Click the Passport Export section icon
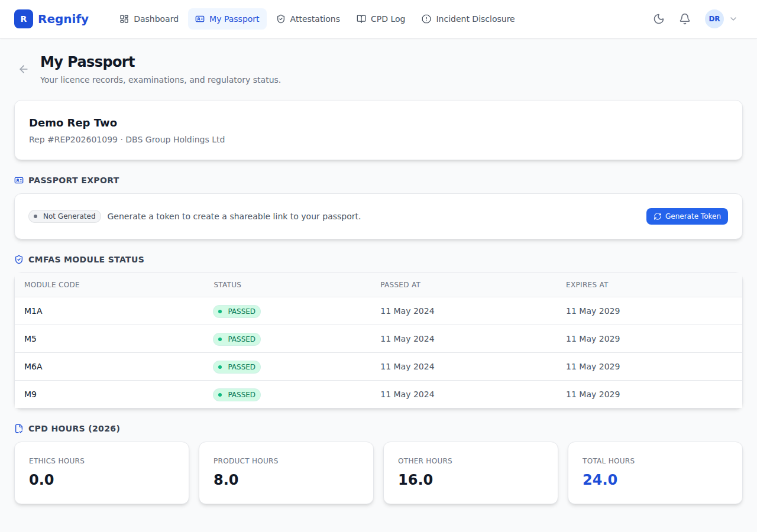This screenshot has width=757, height=532. [19, 180]
